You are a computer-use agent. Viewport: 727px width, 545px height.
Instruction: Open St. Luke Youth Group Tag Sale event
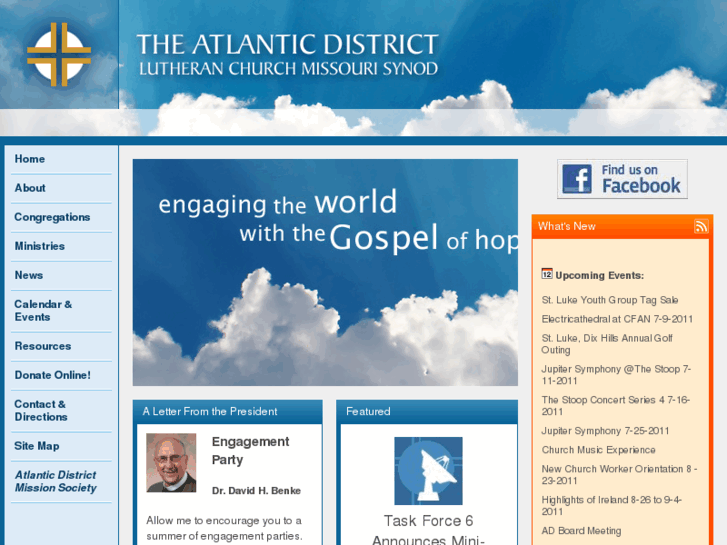pyautogui.click(x=610, y=300)
